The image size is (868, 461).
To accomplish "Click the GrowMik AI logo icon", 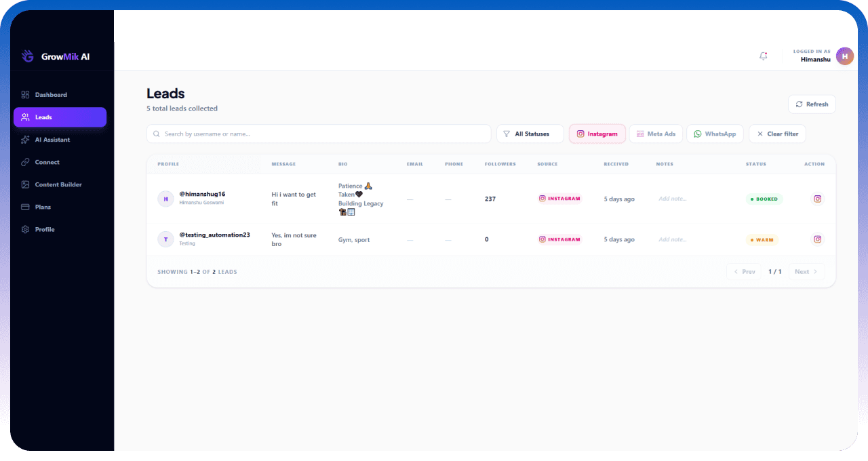I will (27, 56).
